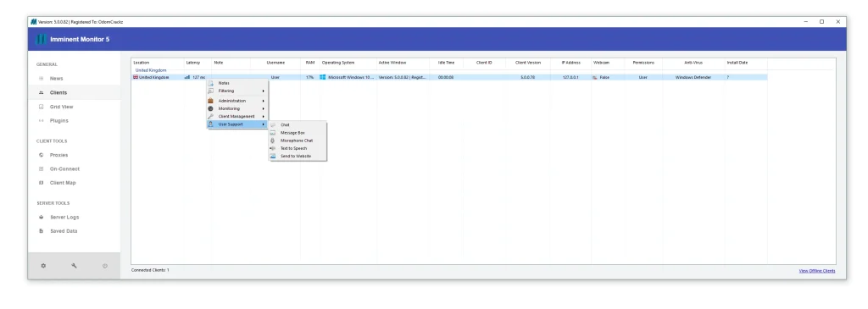Click the Plugins icon in the sidebar

[x=41, y=120]
